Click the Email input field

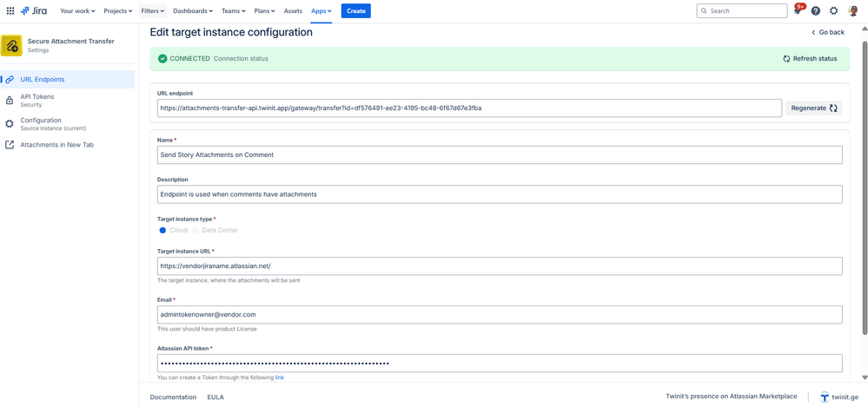pyautogui.click(x=500, y=315)
